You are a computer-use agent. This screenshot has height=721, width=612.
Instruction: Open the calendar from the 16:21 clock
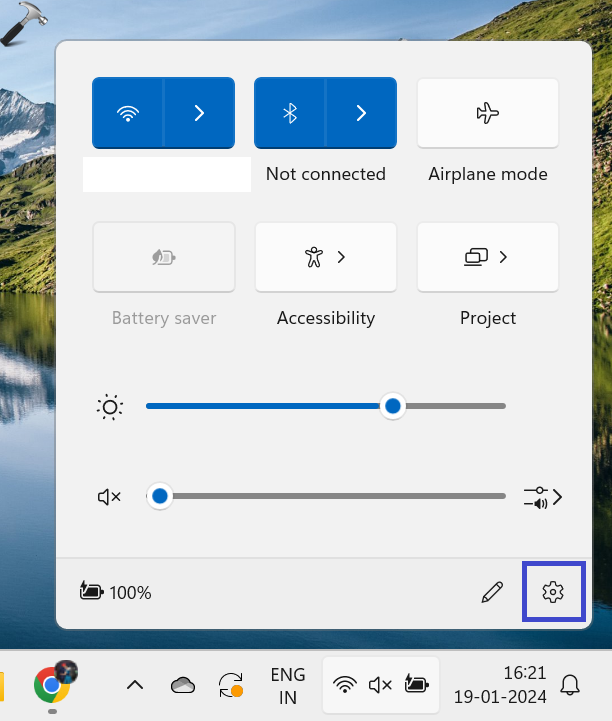click(x=500, y=685)
